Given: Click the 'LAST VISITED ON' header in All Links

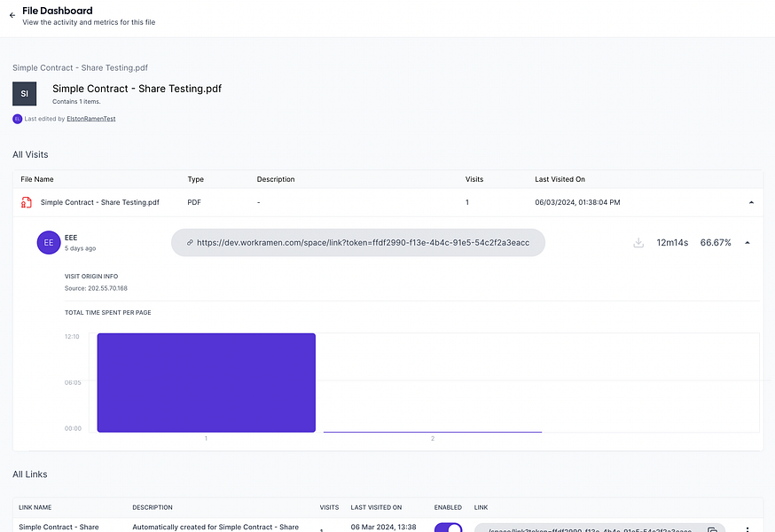Looking at the screenshot, I should (x=376, y=507).
